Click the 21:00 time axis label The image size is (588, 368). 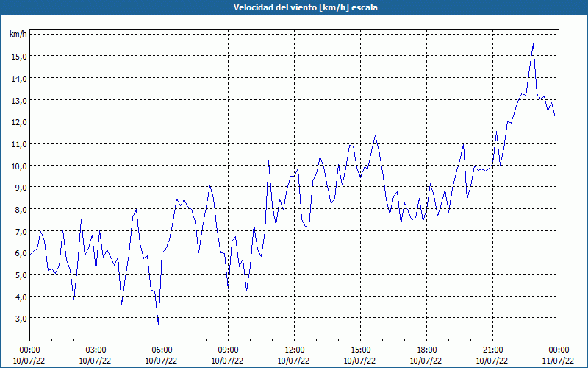tap(492, 350)
